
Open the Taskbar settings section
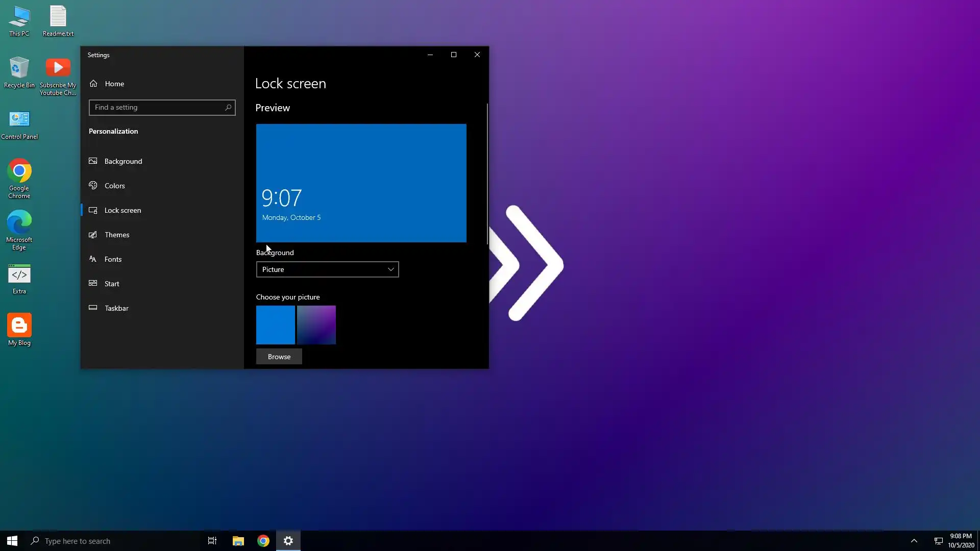click(x=116, y=308)
